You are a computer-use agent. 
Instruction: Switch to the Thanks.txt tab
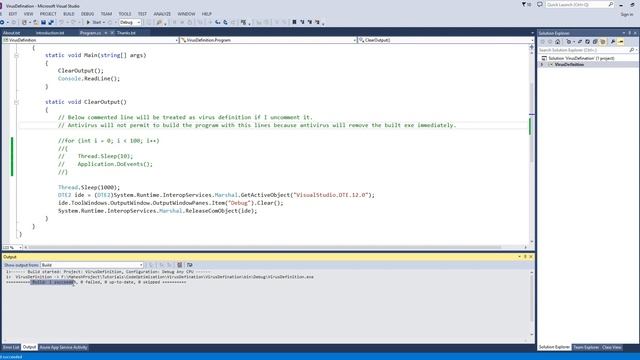(x=126, y=33)
